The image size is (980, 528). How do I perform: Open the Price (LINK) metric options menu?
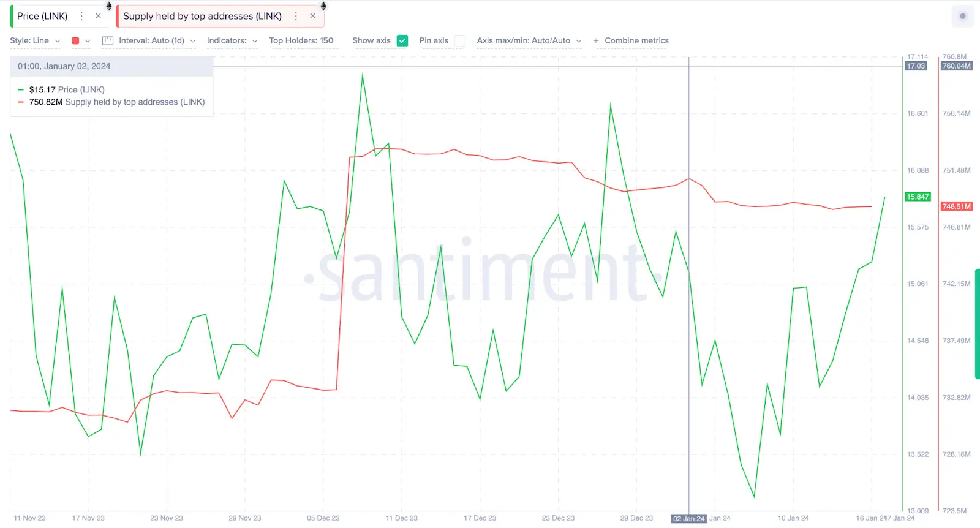pyautogui.click(x=81, y=16)
